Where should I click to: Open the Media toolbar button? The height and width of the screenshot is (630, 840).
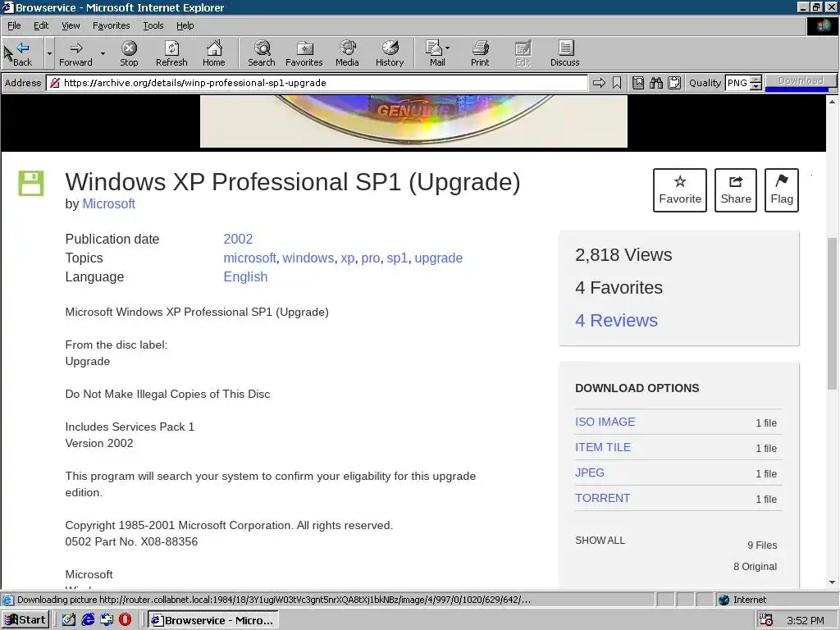(347, 53)
